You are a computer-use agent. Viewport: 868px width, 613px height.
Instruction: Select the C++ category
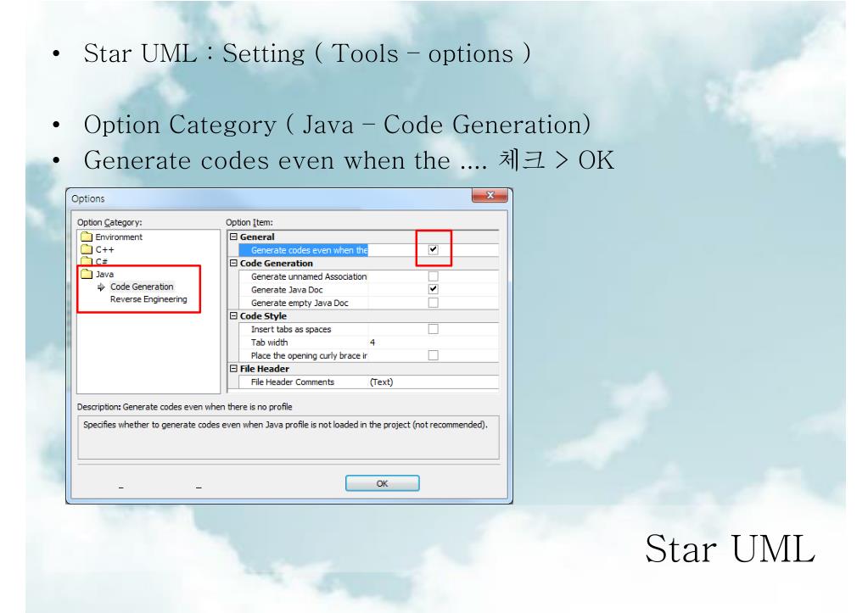[104, 249]
